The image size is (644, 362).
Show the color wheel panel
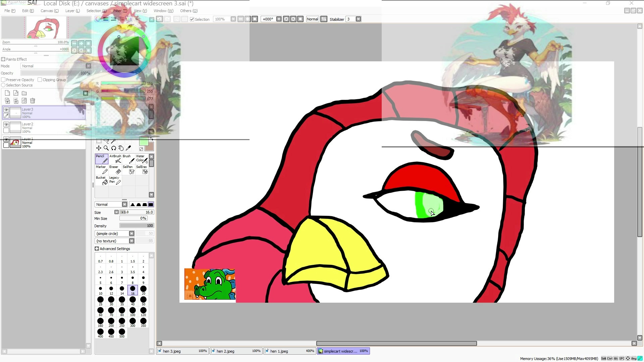click(98, 19)
